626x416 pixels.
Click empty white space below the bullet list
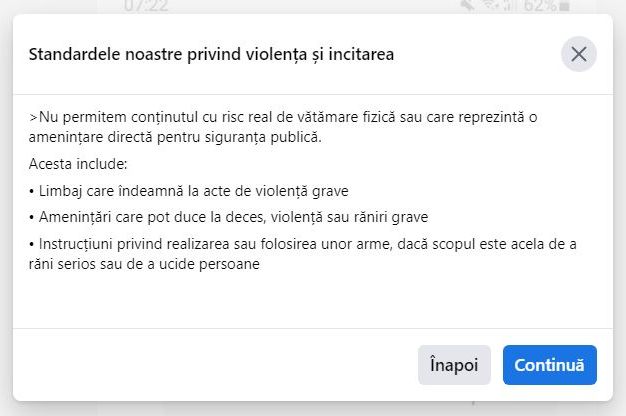(x=300, y=300)
